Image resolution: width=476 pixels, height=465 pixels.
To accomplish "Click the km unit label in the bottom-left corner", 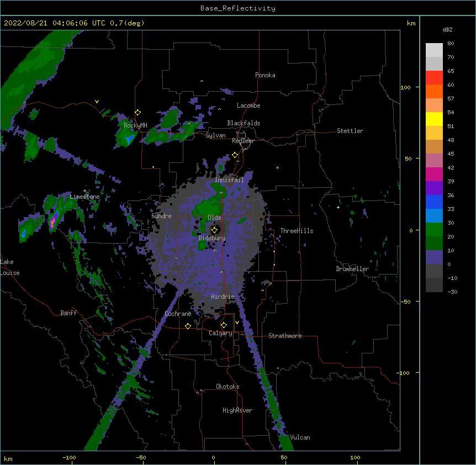I will tap(8, 459).
